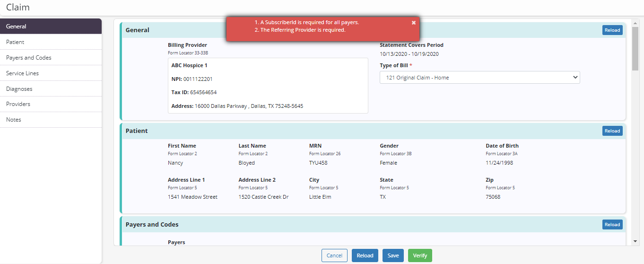Switch to Providers section
644x264 pixels.
[x=51, y=104]
